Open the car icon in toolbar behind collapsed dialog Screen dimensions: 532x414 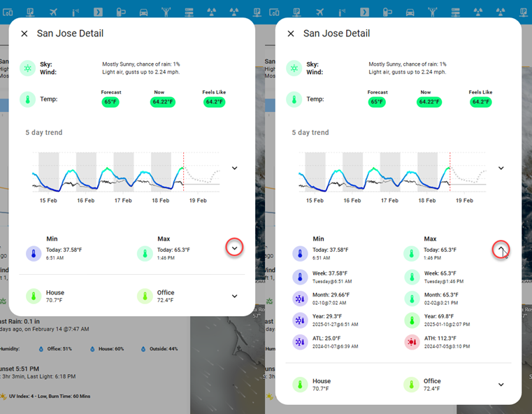[143, 13]
